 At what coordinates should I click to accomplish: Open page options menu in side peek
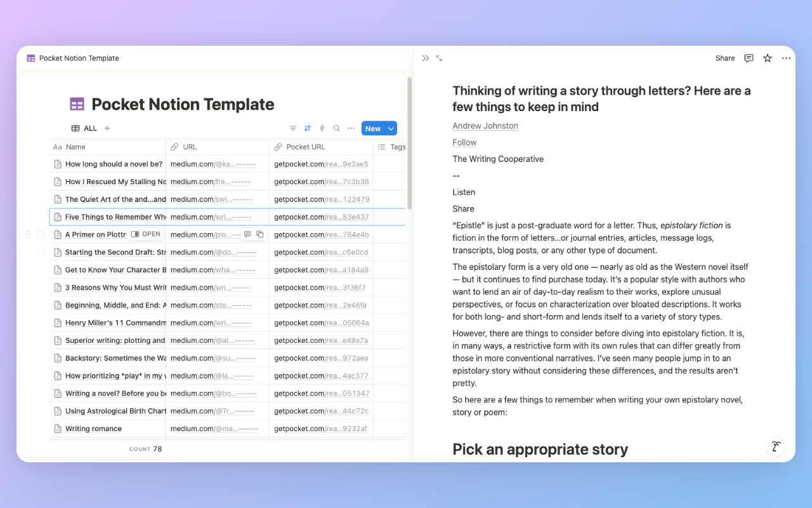(786, 58)
